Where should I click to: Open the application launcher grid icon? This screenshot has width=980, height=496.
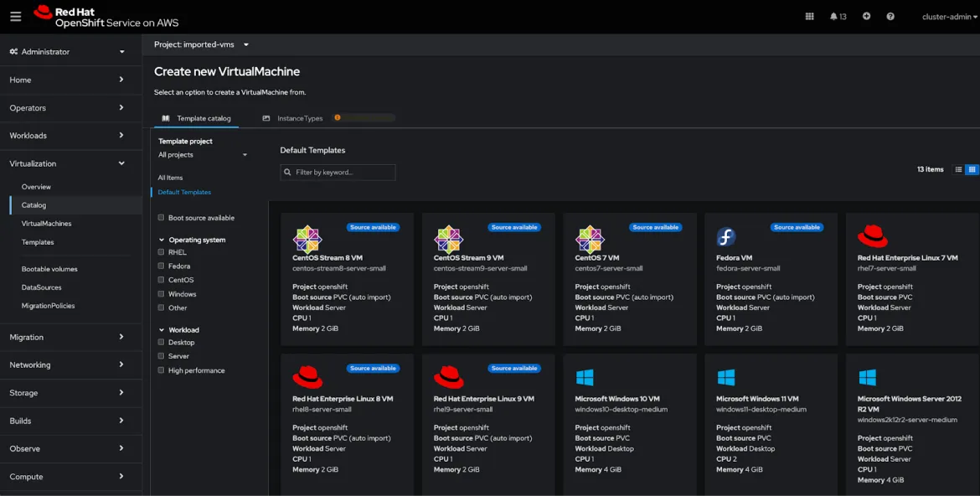tap(809, 17)
